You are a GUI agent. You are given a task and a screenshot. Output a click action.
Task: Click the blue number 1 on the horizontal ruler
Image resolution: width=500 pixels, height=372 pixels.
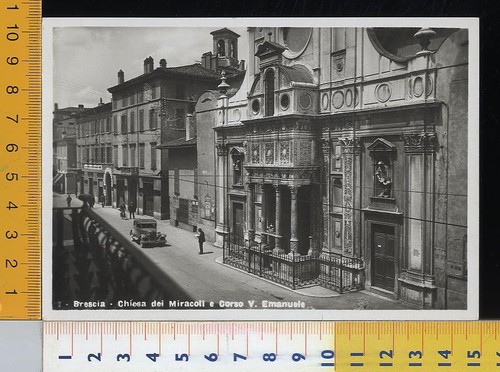[65, 357]
